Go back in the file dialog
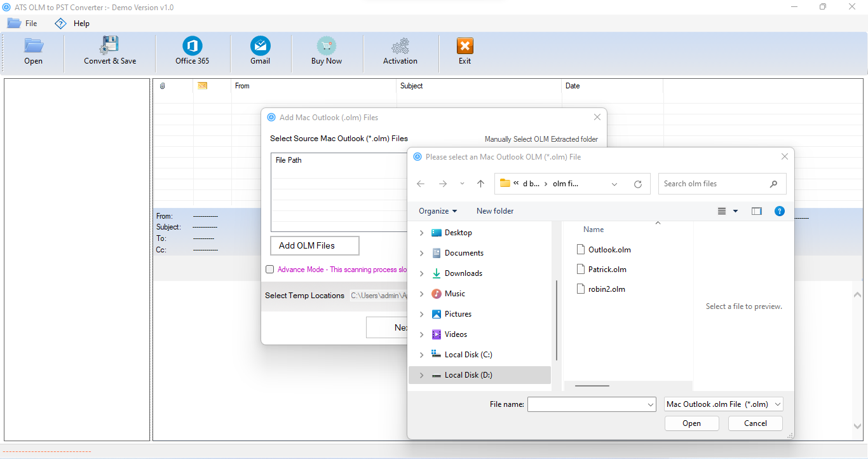The width and height of the screenshot is (868, 459). [421, 184]
